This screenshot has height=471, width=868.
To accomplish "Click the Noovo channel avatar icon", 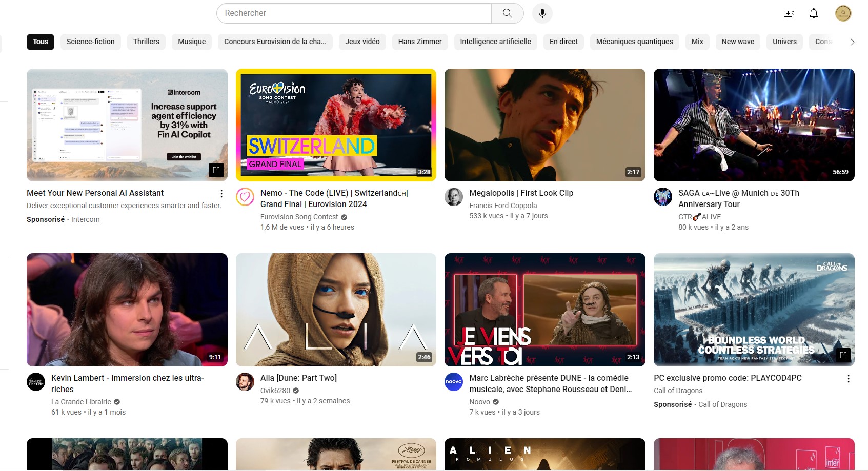I will coord(454,382).
